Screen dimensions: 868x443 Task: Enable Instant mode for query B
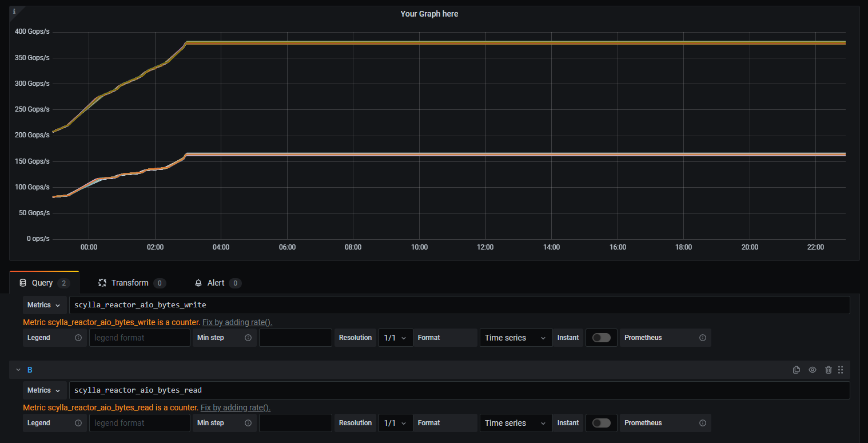[x=601, y=423]
